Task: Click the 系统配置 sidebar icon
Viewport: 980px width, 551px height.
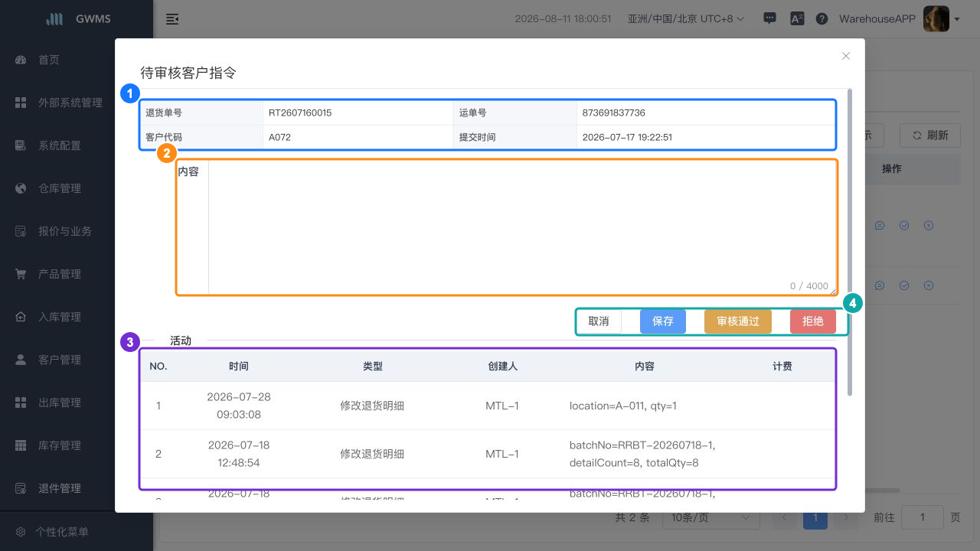Action: [x=21, y=145]
